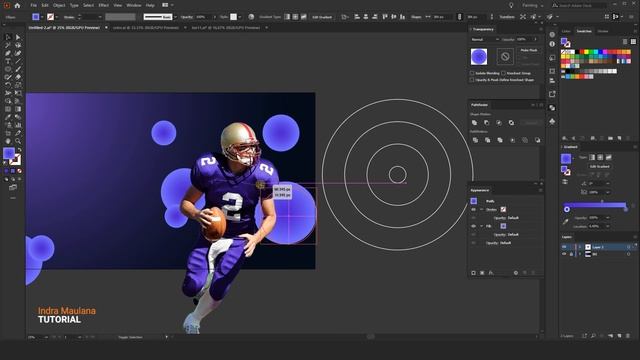Collapse the Fill row in Appearance panel
640x360 pixels.
click(482, 226)
